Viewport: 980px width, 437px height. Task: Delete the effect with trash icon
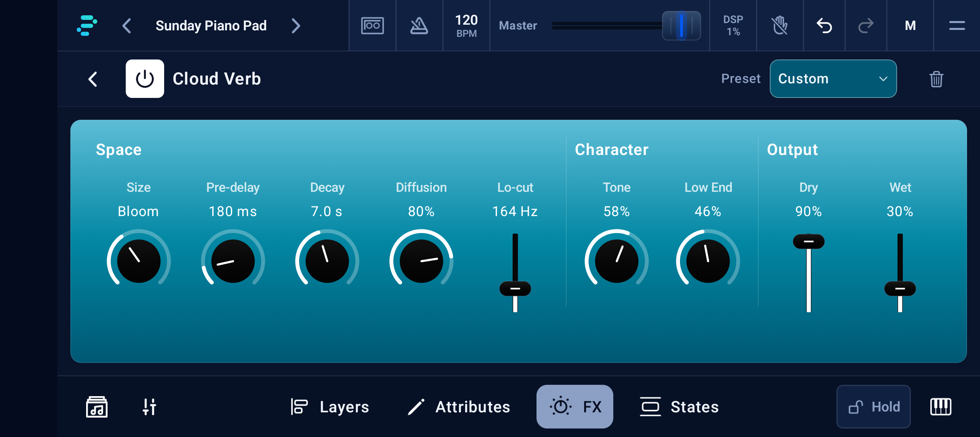(936, 79)
